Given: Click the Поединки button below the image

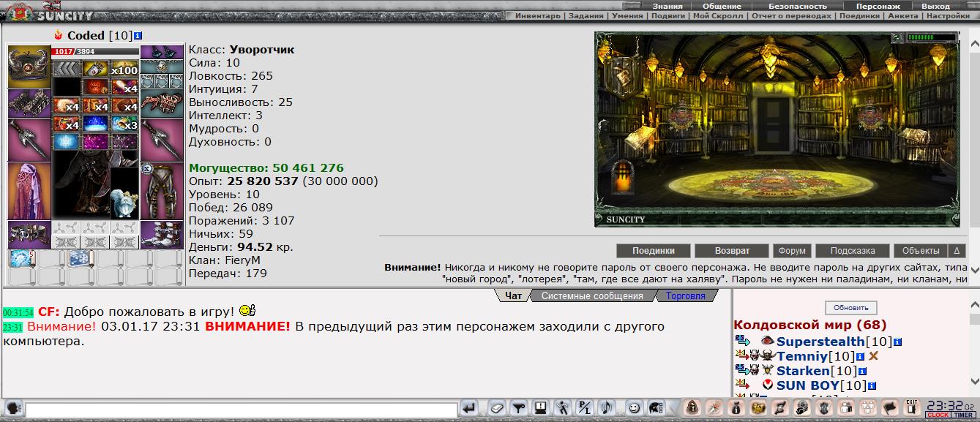Looking at the screenshot, I should [x=653, y=250].
